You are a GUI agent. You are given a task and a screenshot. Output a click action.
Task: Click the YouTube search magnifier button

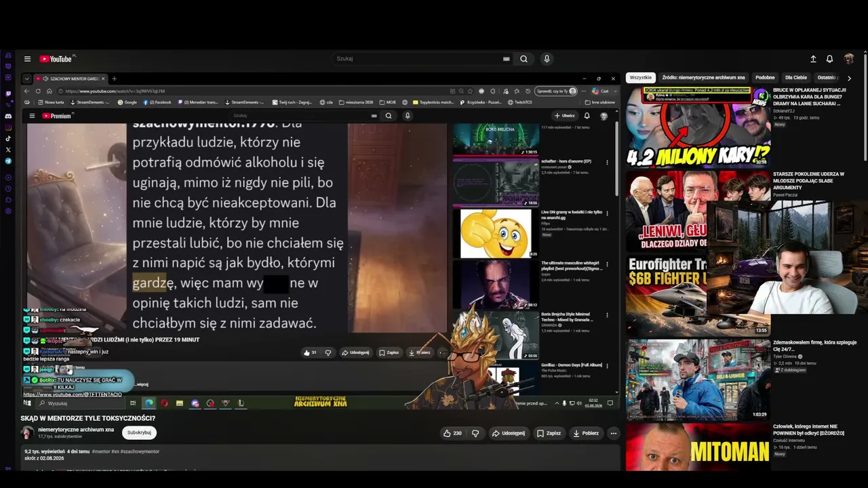[524, 59]
